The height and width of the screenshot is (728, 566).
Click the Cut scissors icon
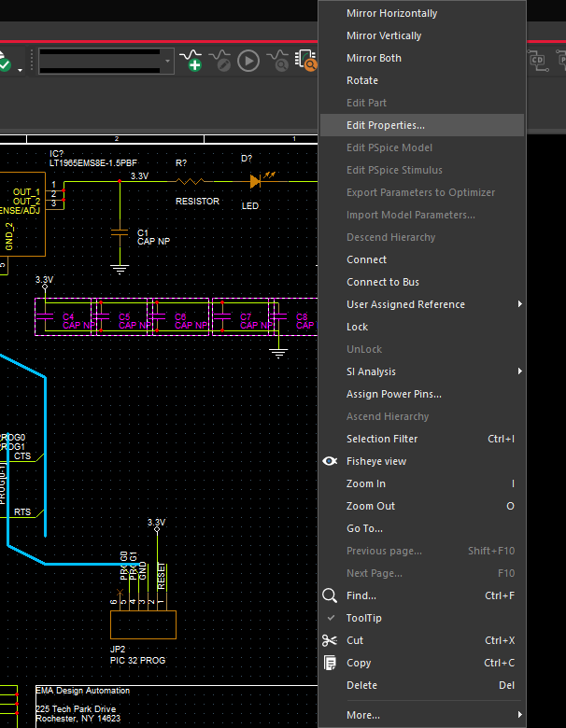tap(330, 640)
